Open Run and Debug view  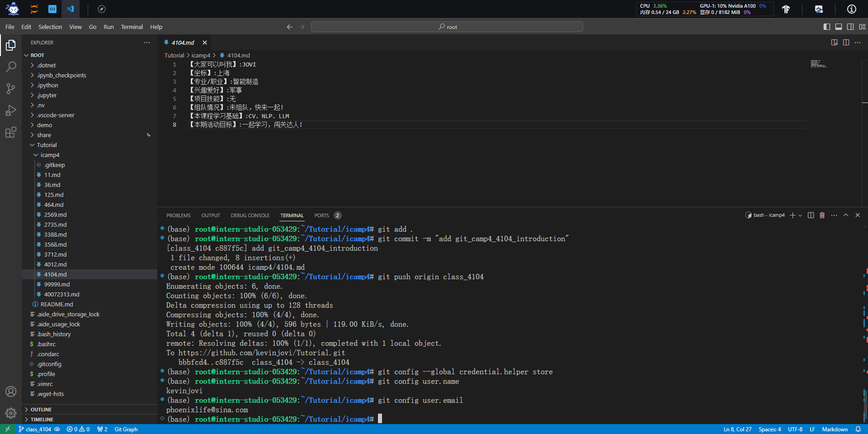click(x=11, y=110)
